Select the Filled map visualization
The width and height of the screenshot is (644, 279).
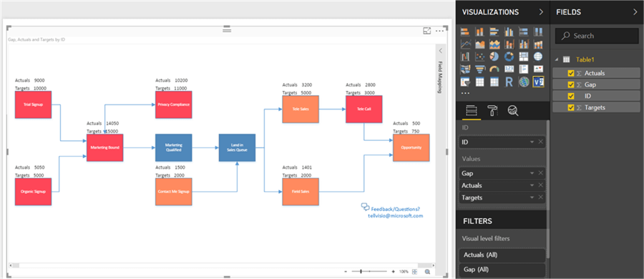(x=465, y=69)
